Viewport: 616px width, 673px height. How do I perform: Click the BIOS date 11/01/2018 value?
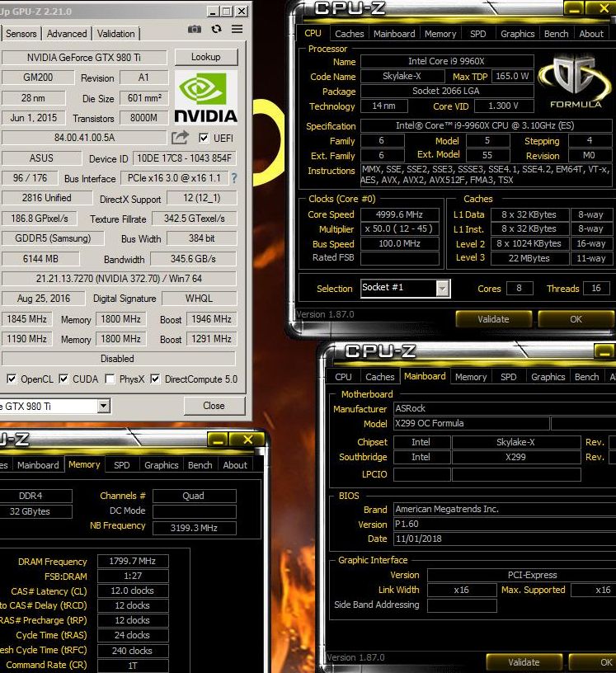point(505,539)
